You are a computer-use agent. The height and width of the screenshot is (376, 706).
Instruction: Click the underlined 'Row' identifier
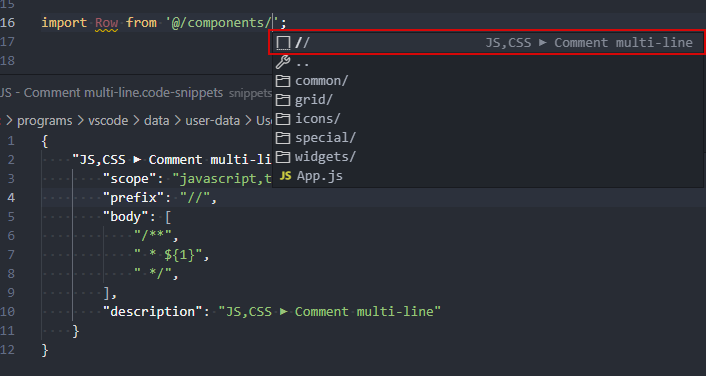pos(106,23)
